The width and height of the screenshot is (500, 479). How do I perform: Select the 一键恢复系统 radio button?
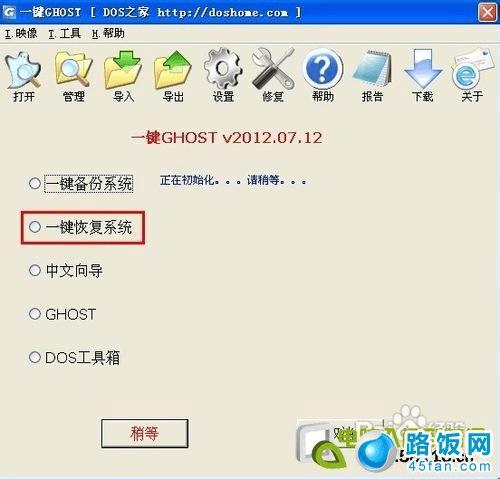(x=34, y=227)
